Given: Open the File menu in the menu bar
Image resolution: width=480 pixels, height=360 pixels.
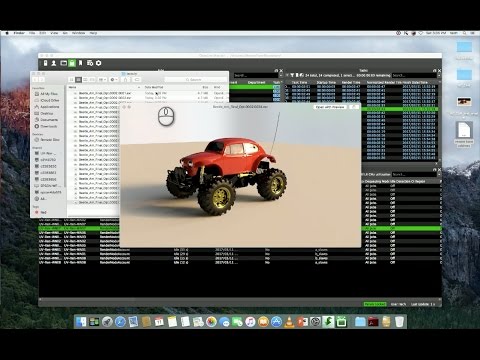Looking at the screenshot, I should pyautogui.click(x=32, y=33).
